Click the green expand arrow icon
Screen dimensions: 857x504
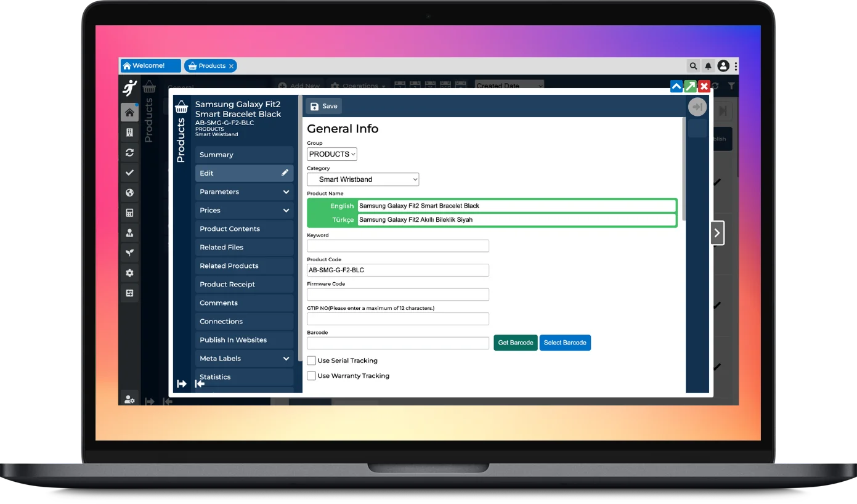[690, 87]
